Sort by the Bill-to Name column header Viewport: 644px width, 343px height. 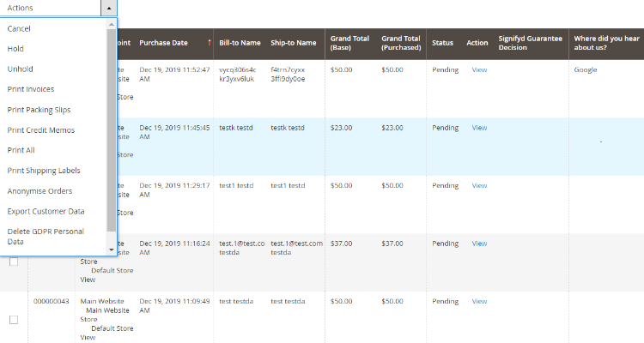[x=240, y=43]
